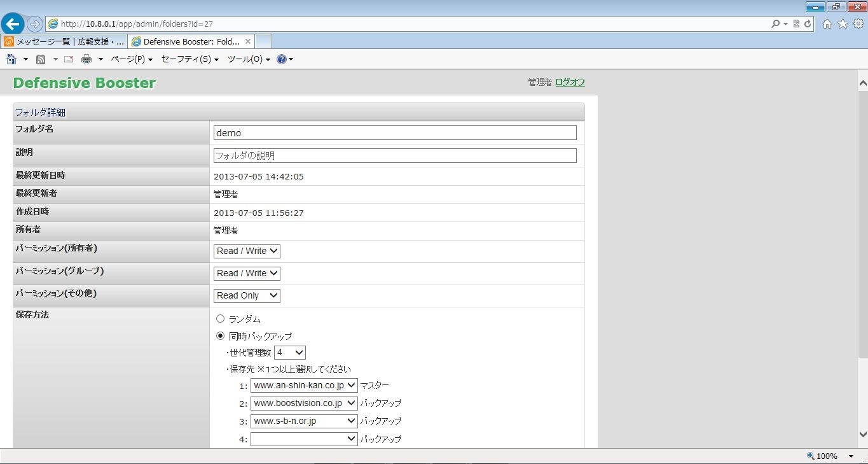Click the Defensive Booster logo heading
Image resolution: width=868 pixels, height=464 pixels.
click(x=84, y=83)
